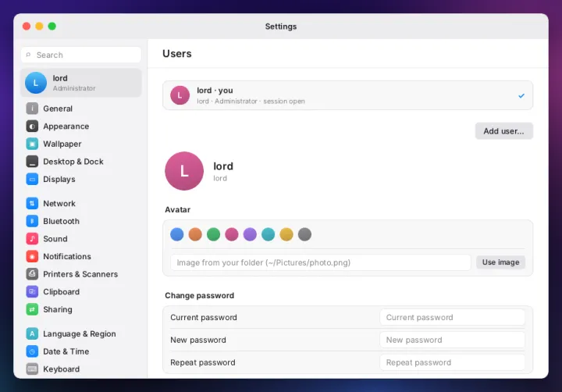Choose the yellow avatar color
562x392 pixels.
[286, 234]
